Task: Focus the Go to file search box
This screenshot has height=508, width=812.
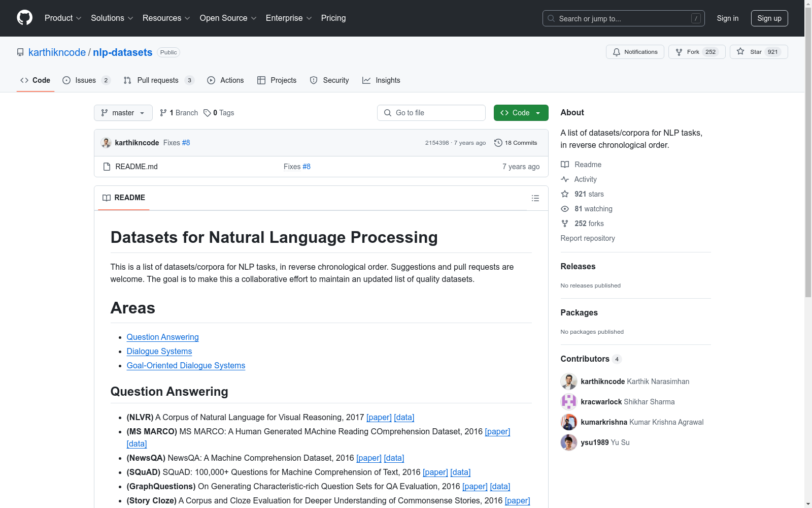Action: tap(431, 113)
